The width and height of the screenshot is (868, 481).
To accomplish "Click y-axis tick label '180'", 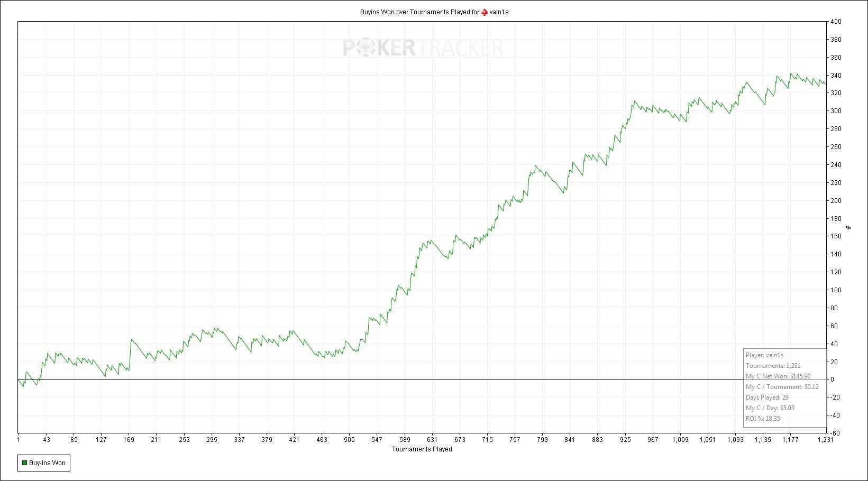I will click(x=836, y=219).
